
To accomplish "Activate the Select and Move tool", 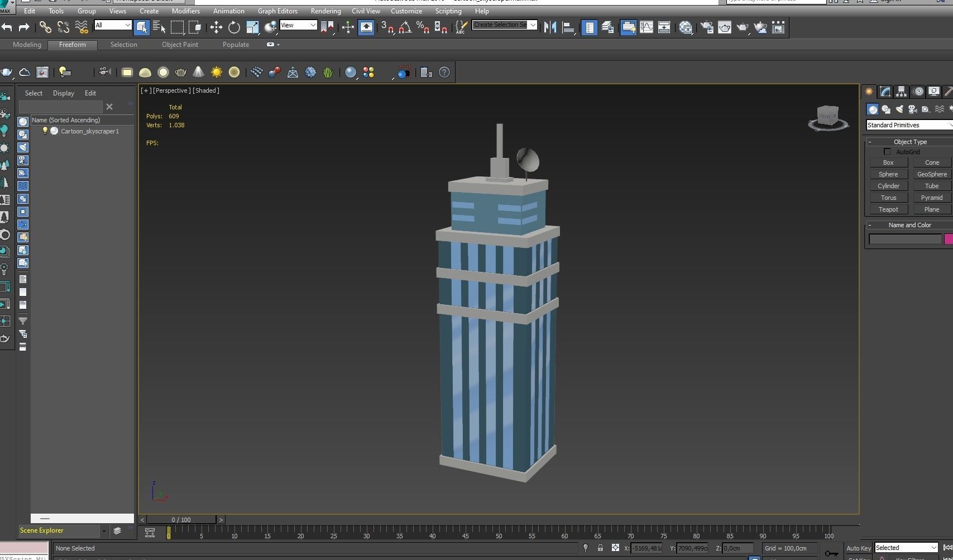I will (216, 27).
